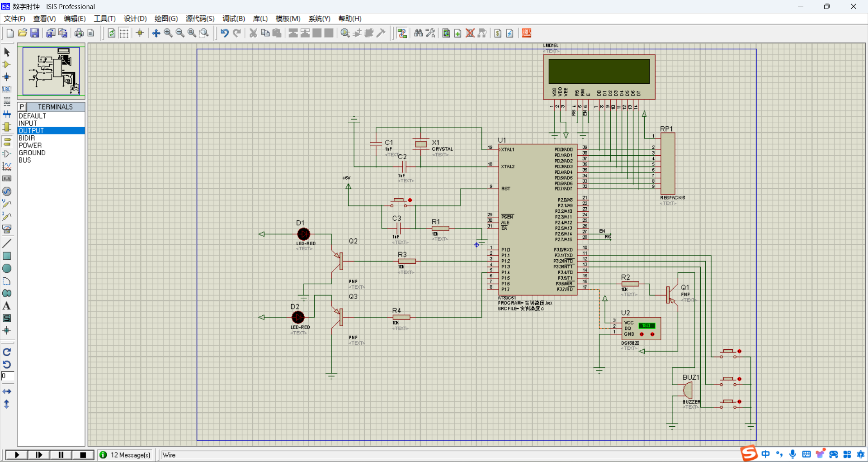Select the Zoom to Area tool
This screenshot has width=868, height=462.
(x=204, y=33)
